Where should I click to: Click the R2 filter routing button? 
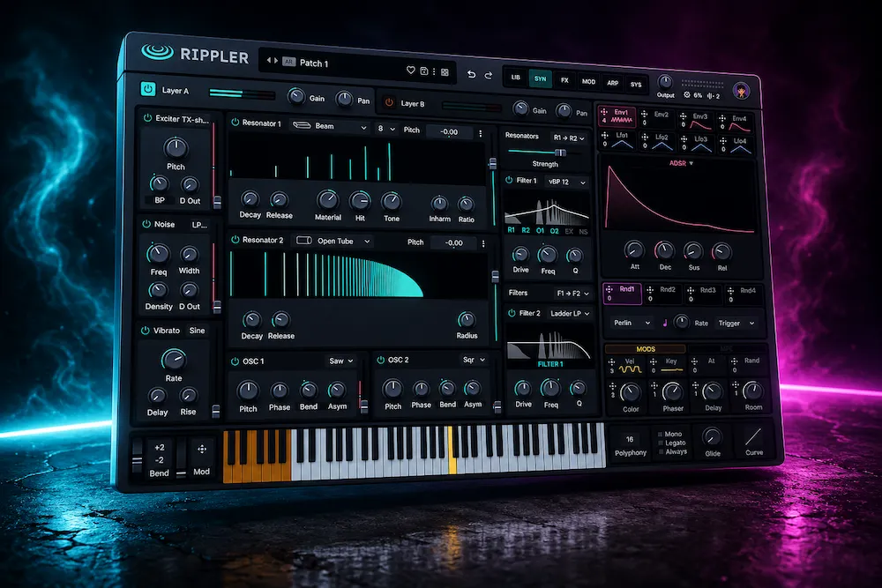click(x=526, y=230)
